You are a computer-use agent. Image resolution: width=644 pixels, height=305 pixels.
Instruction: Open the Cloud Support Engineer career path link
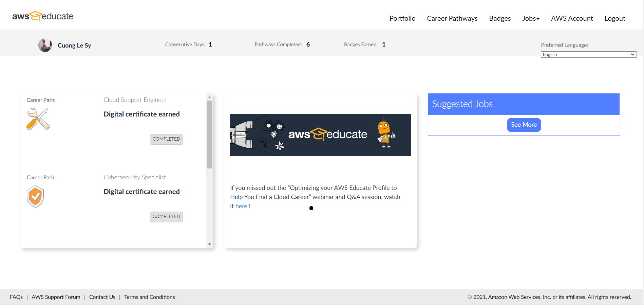click(x=135, y=100)
